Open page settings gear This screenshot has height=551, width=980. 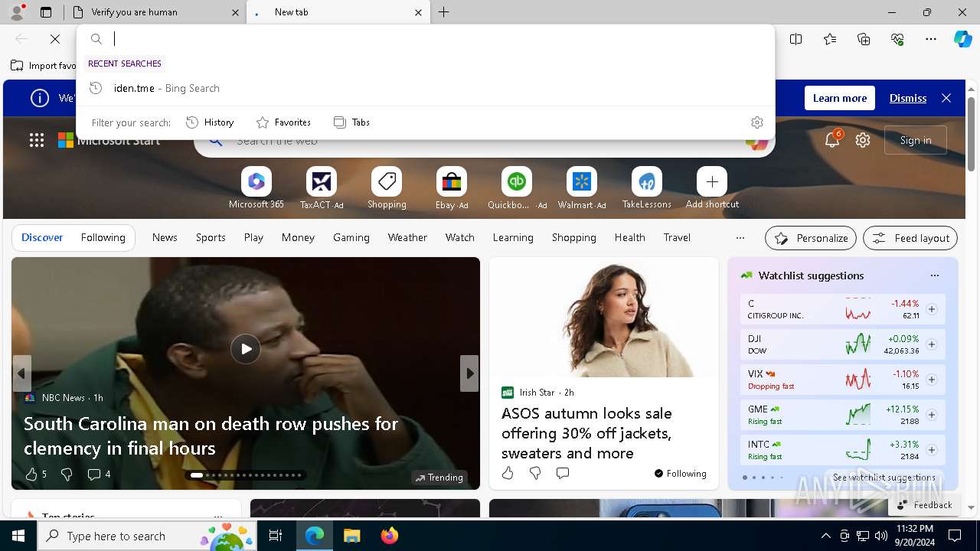pos(863,140)
